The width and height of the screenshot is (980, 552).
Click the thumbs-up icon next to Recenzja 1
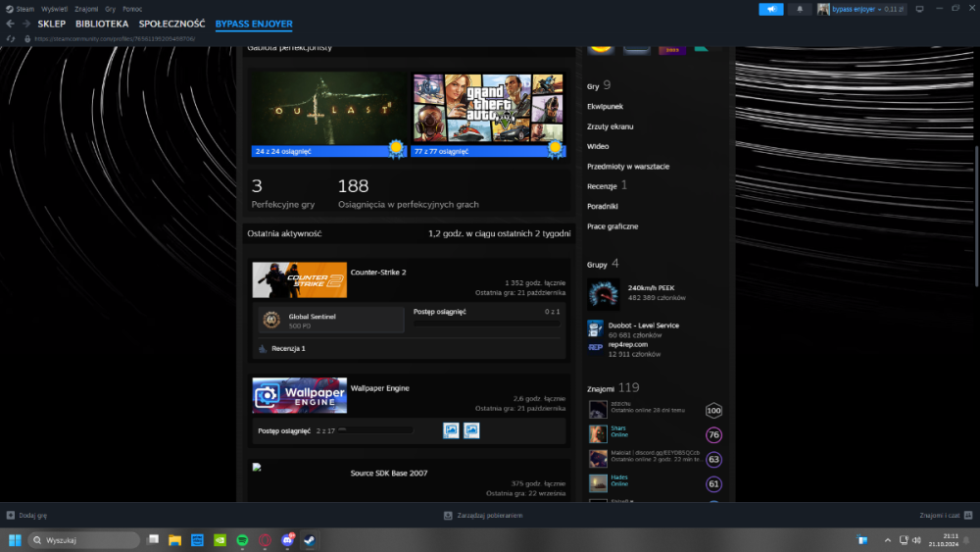pos(263,349)
